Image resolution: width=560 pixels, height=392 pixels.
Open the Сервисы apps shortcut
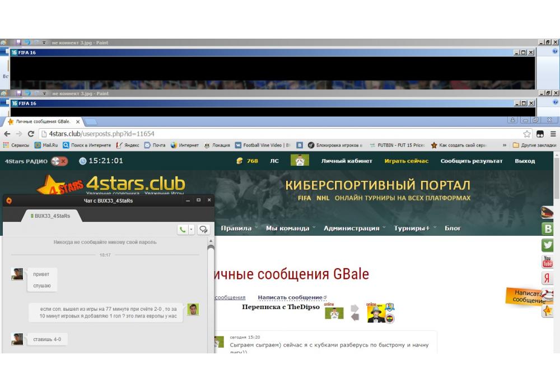[16, 145]
